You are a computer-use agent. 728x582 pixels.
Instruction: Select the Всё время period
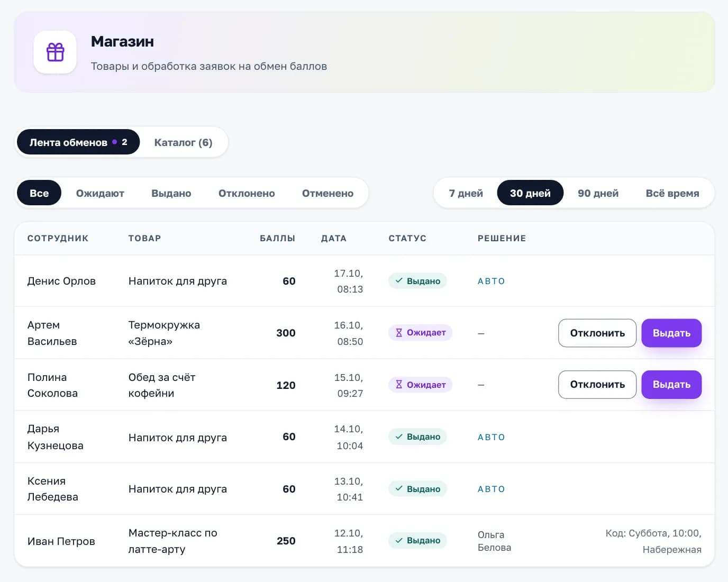pos(672,193)
